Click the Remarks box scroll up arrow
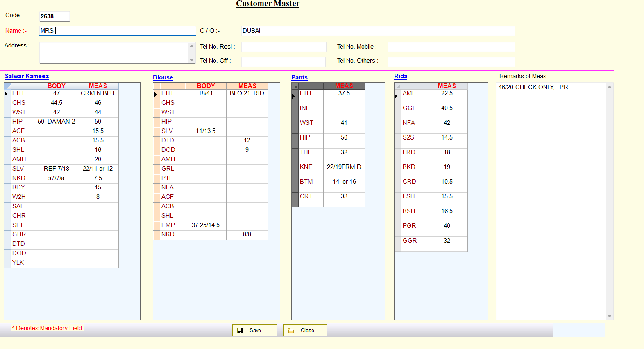Image resolution: width=644 pixels, height=349 pixels. 610,87
